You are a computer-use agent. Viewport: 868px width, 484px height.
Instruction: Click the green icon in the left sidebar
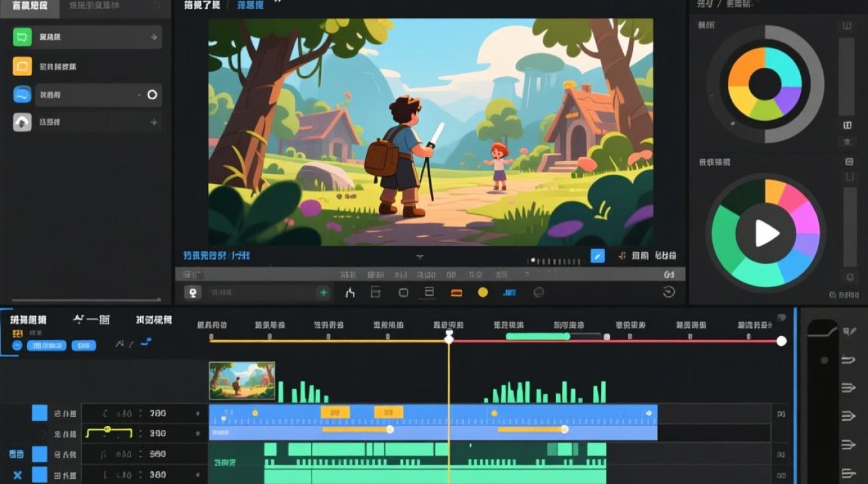pyautogui.click(x=22, y=37)
